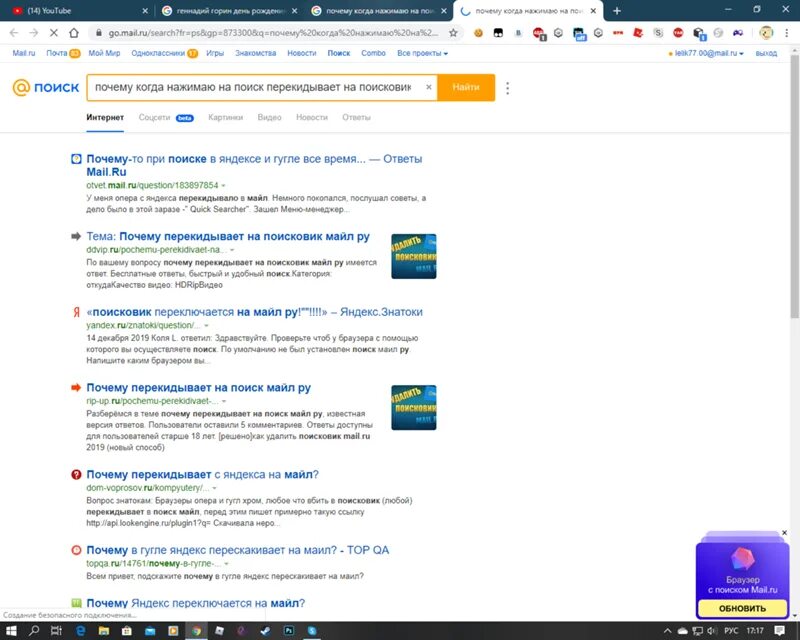Click the ОБНОВИТЬ button in promo

tap(742, 608)
